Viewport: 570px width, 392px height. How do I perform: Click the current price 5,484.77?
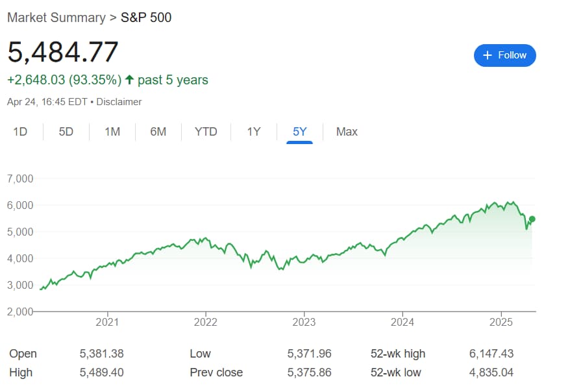[x=62, y=51]
